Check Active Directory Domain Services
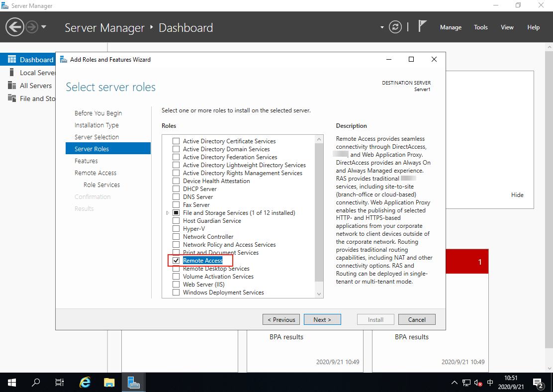This screenshot has width=553, height=392. [x=176, y=149]
